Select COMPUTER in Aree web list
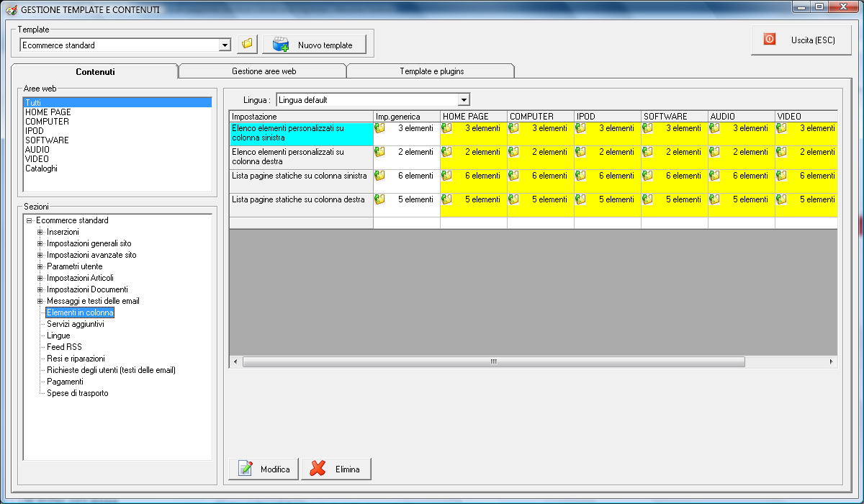Screen dimensions: 864x504 117,122
